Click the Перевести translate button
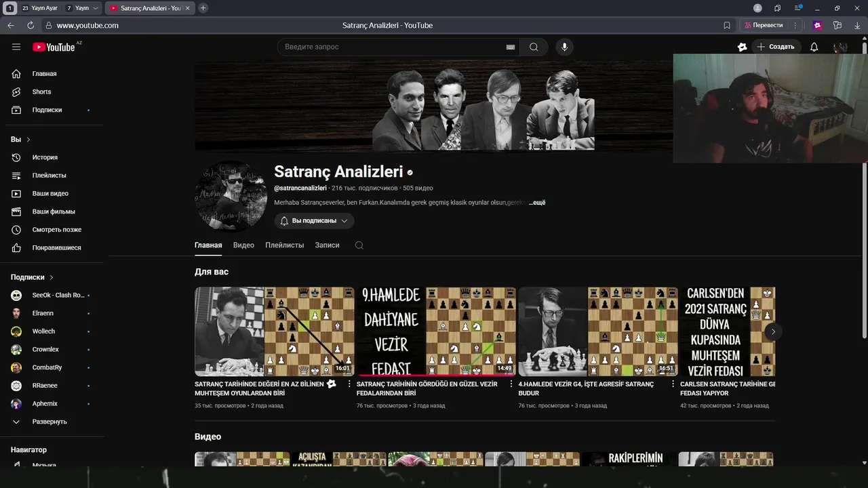 tap(764, 25)
